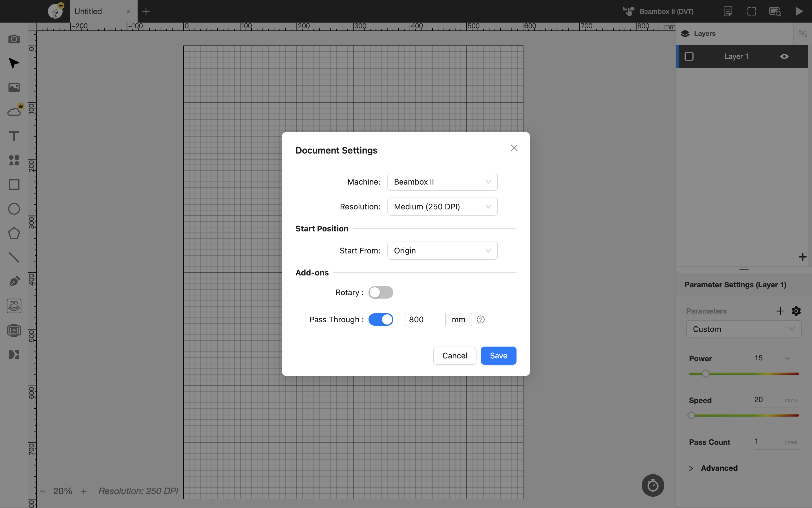This screenshot has height=508, width=812.
Task: Save the document settings
Action: coord(498,356)
